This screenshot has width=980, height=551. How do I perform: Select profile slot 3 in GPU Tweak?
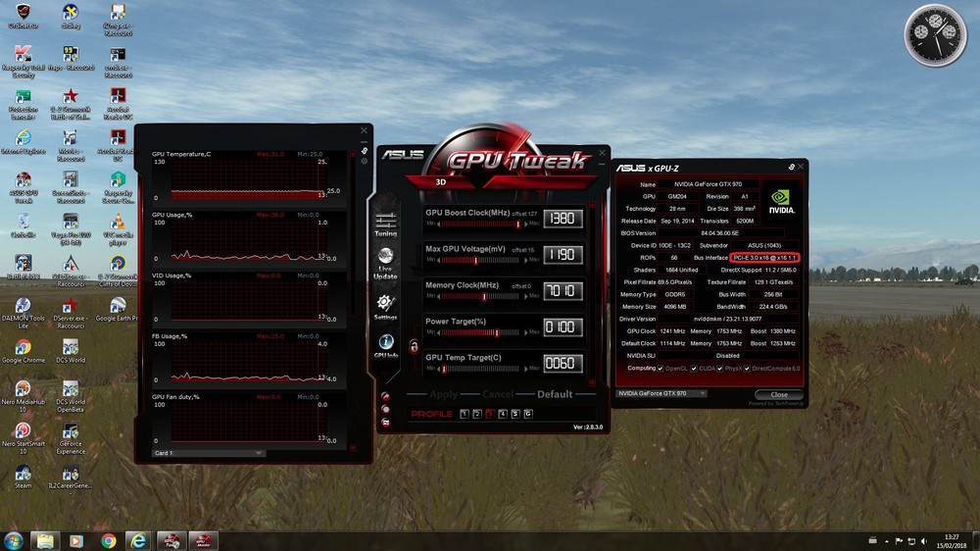[490, 414]
